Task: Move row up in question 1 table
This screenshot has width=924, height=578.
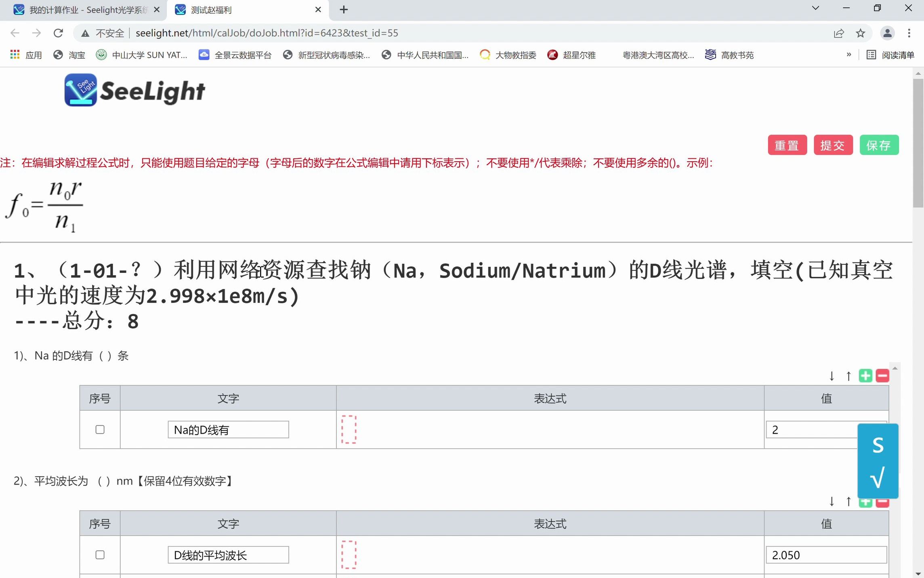Action: tap(848, 376)
